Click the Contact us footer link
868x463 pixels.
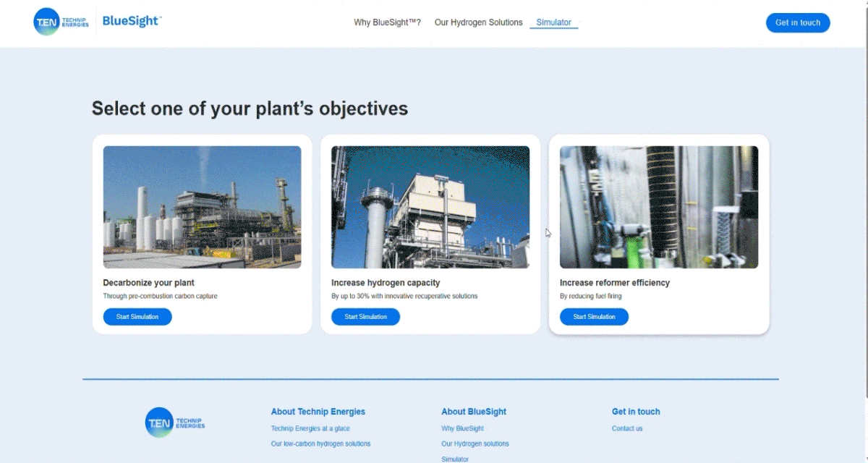tap(627, 429)
